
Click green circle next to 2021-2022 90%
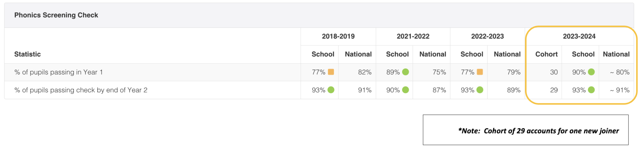pyautogui.click(x=406, y=90)
